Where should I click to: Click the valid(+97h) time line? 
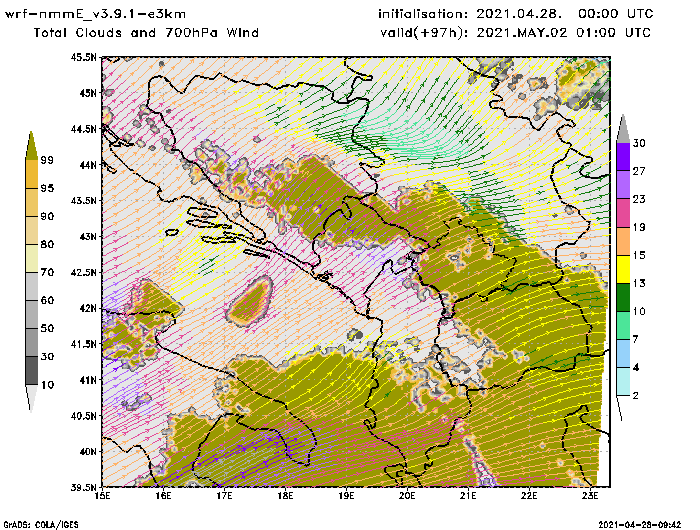point(516,33)
